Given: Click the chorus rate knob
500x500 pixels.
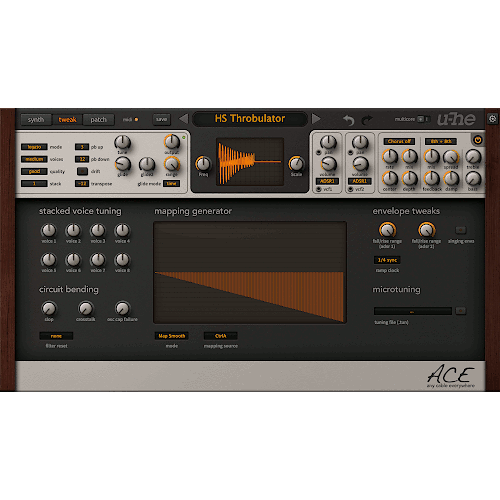Looking at the screenshot, I should point(390,157).
